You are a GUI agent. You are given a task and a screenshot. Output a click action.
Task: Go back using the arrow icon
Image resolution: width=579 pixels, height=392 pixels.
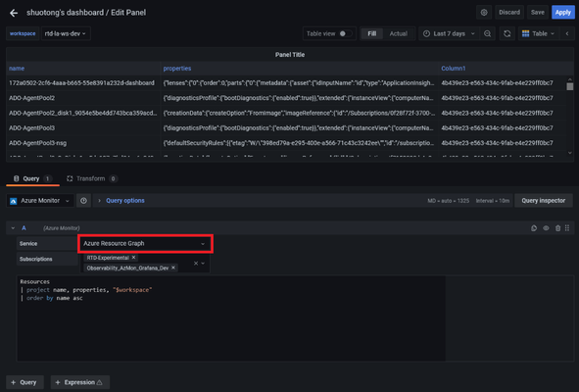coord(14,13)
